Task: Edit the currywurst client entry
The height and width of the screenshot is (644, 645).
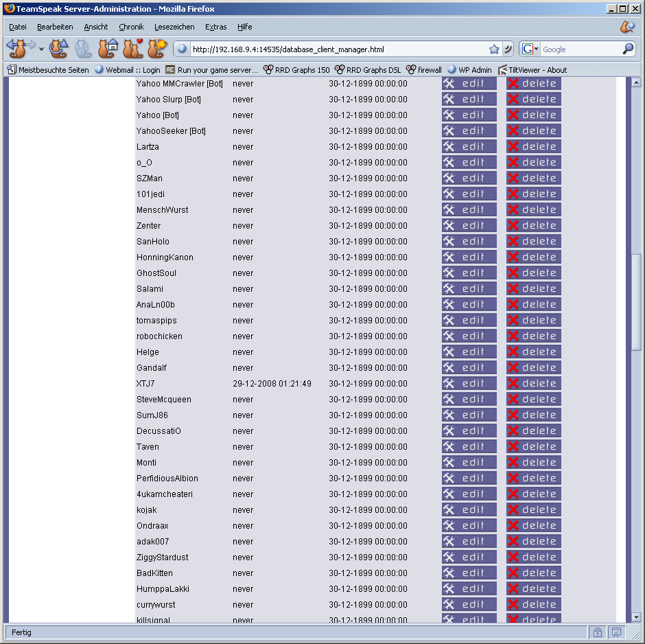Action: pyautogui.click(x=469, y=604)
